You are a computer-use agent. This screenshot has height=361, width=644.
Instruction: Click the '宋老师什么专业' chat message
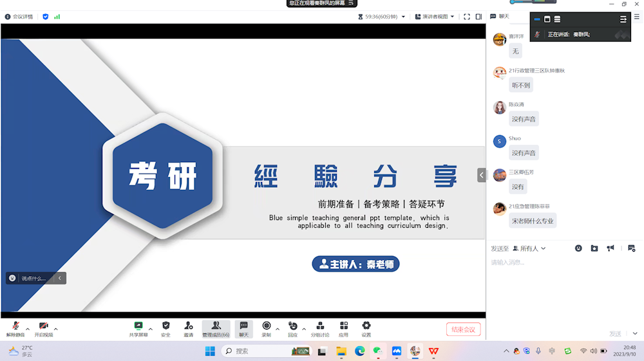tap(533, 221)
